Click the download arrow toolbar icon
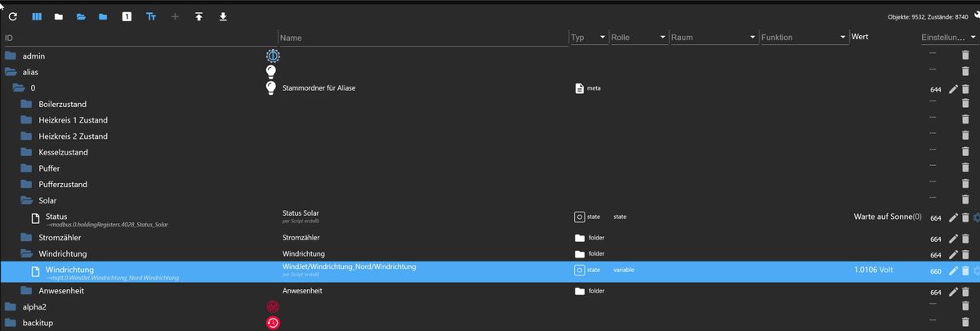 pos(223,16)
